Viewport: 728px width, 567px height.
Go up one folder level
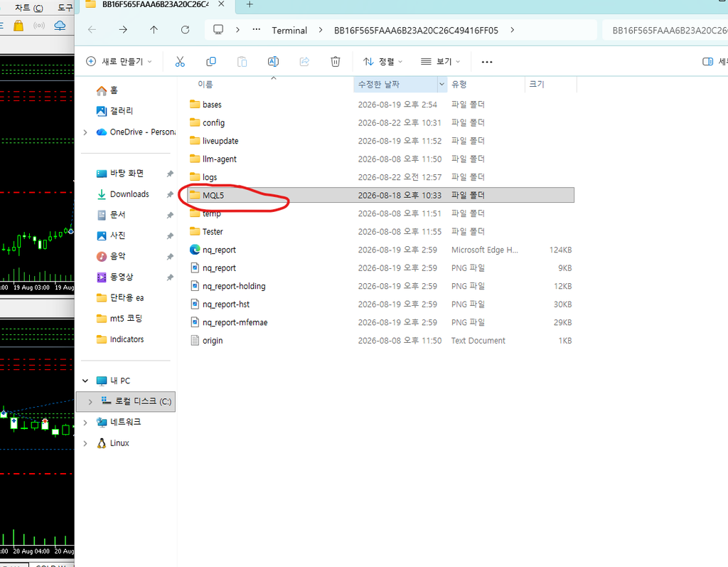(x=154, y=30)
